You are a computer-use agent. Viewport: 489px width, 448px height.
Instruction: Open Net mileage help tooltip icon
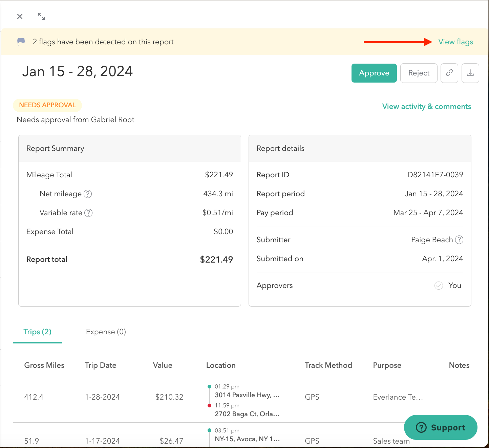88,194
